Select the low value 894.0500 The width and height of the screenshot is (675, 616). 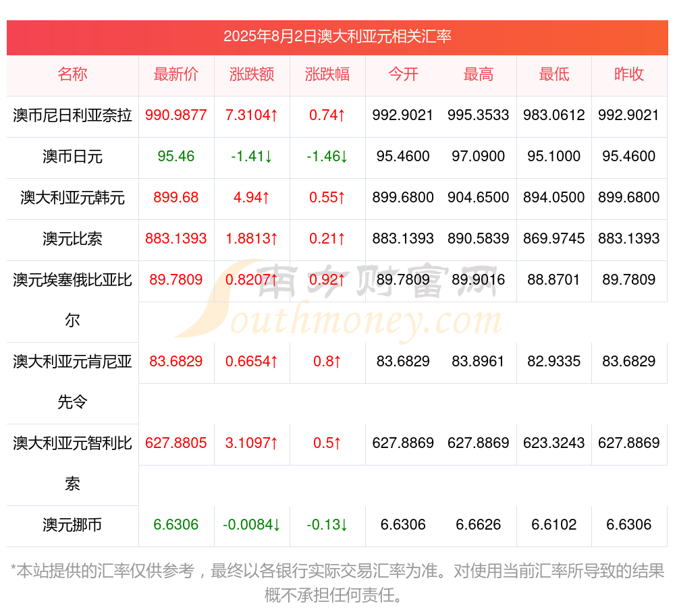(x=554, y=198)
